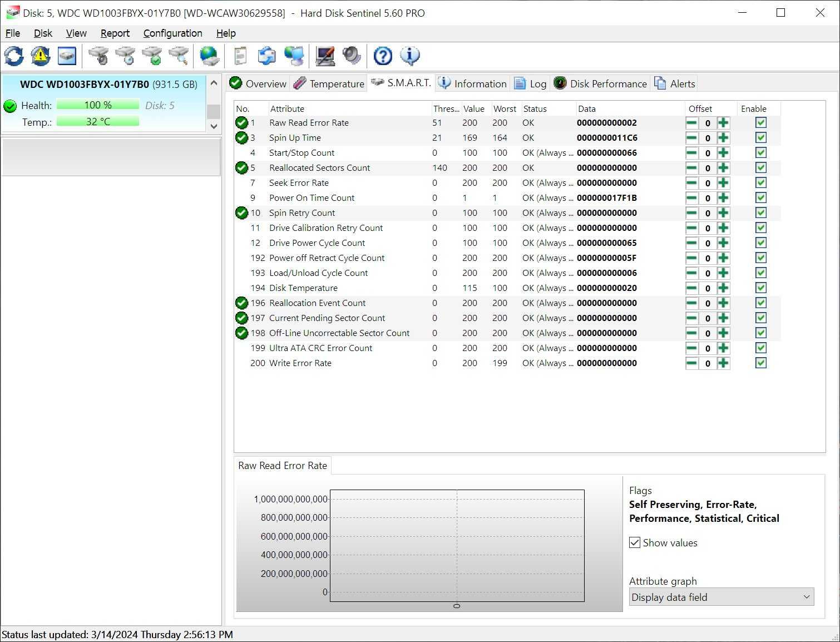
Task: Click the Attribute column header
Action: coord(349,109)
